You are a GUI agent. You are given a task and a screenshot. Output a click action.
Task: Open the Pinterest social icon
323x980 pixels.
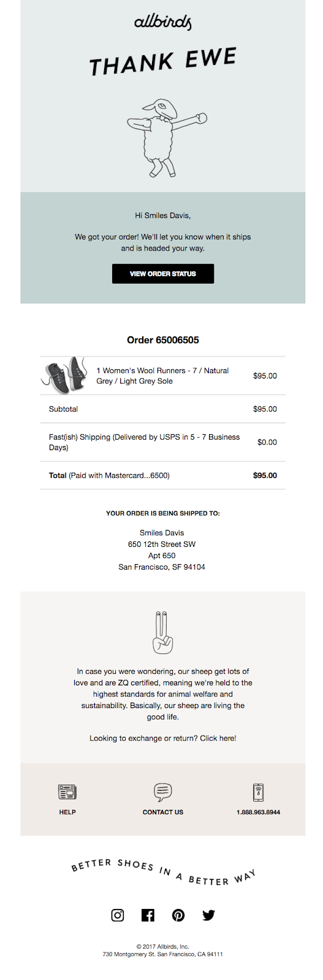178,915
